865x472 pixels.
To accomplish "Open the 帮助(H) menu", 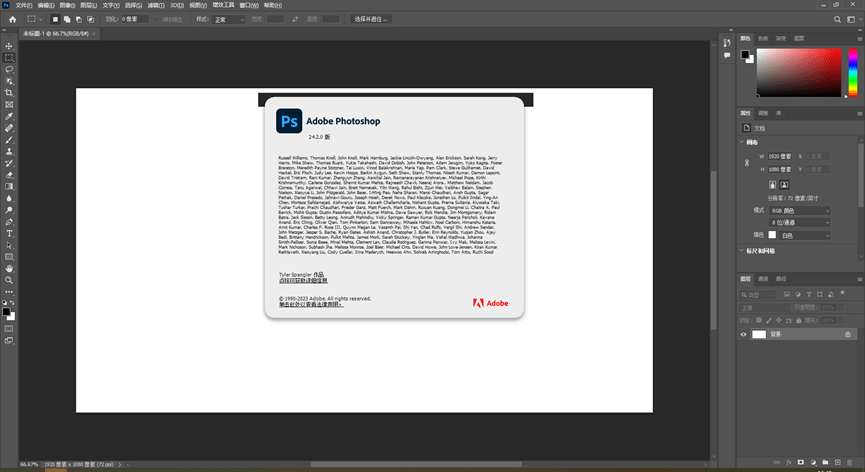I will coord(273,5).
